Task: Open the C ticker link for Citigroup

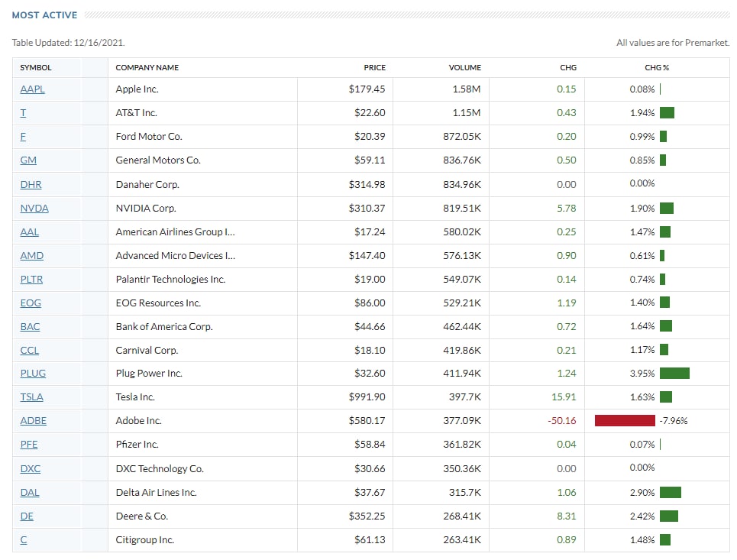Action: point(24,540)
